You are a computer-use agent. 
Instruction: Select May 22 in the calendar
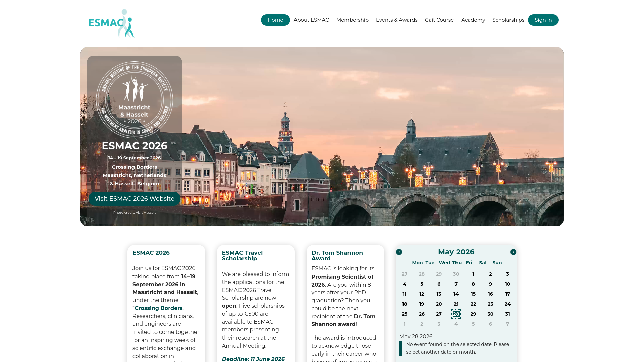[473, 304]
